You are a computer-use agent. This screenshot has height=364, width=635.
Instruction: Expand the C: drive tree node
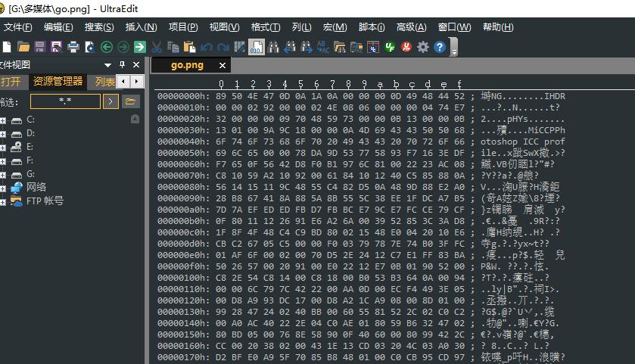click(x=3, y=120)
